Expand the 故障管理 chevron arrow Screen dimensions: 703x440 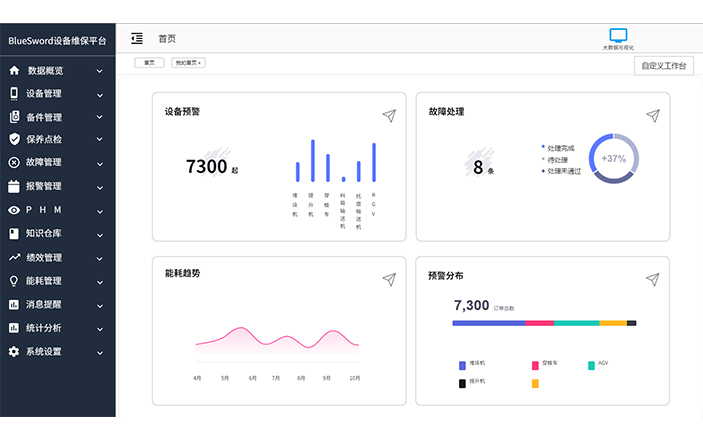tap(99, 163)
